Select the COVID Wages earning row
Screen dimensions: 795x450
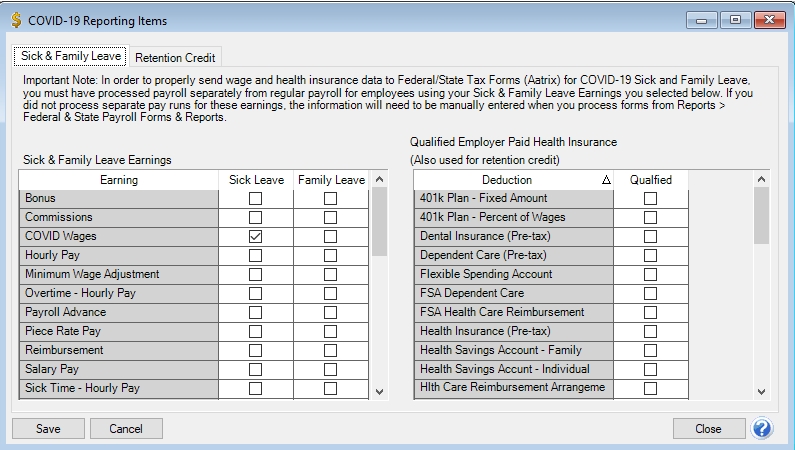click(119, 237)
